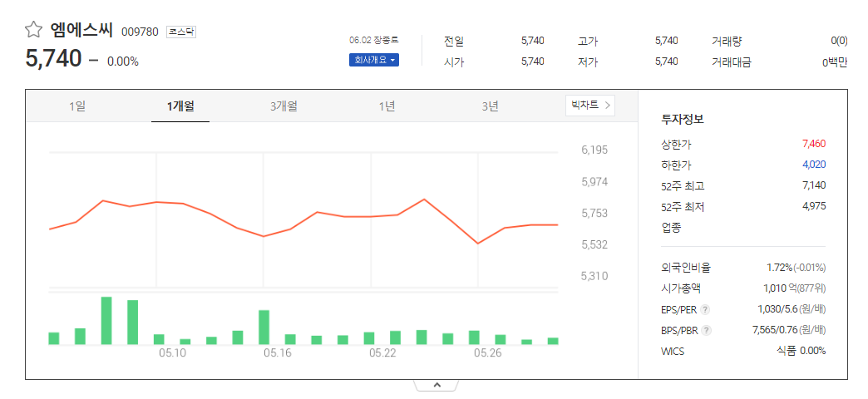Click EPS/PER value 1,030/5.6

click(x=777, y=309)
